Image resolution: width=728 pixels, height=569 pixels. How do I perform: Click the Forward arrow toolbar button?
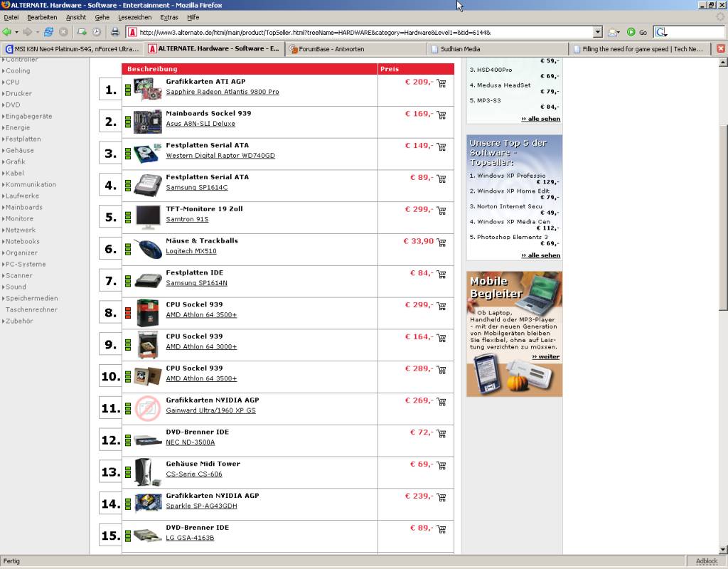28,32
